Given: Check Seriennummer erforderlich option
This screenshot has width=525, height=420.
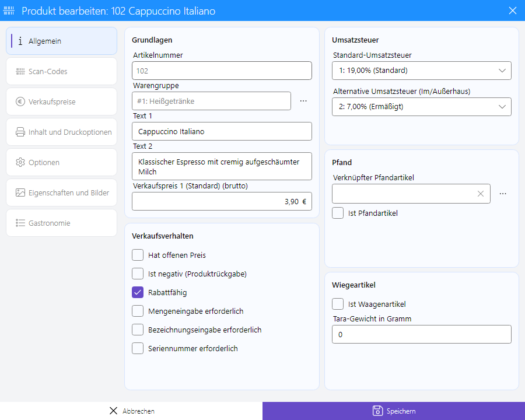Looking at the screenshot, I should coord(138,348).
